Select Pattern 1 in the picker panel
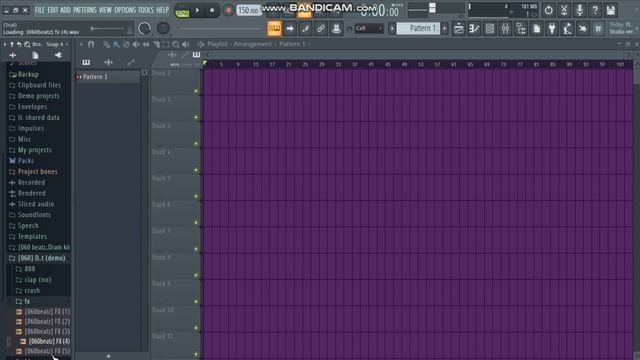This screenshot has height=360, width=640. point(107,77)
